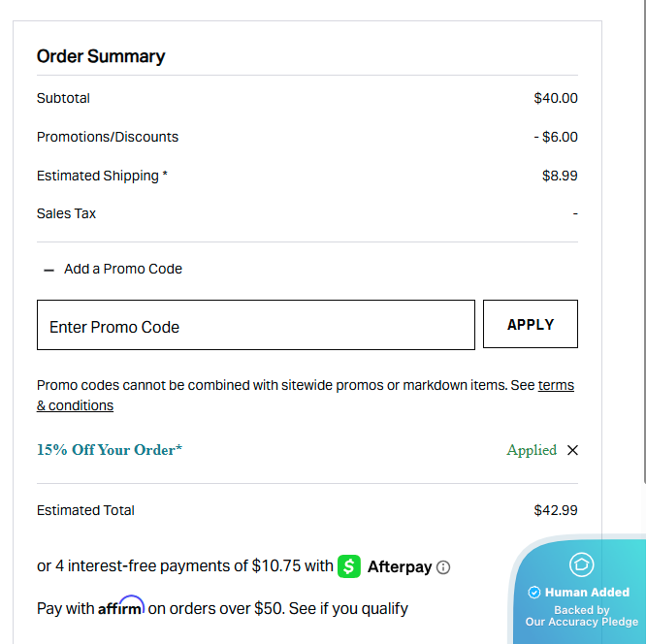Select the 15% Off Your Order label

pyautogui.click(x=110, y=450)
